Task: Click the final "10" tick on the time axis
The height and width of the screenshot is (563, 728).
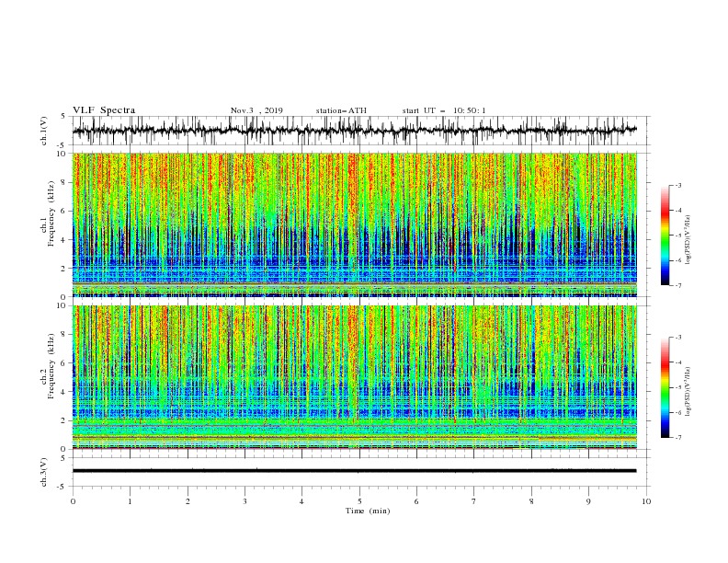Action: click(x=646, y=501)
